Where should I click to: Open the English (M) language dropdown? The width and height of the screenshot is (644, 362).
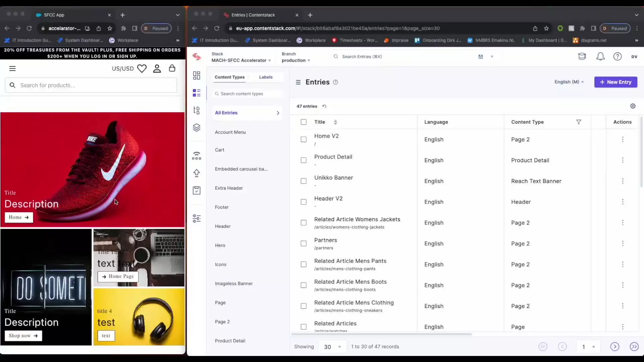point(569,82)
